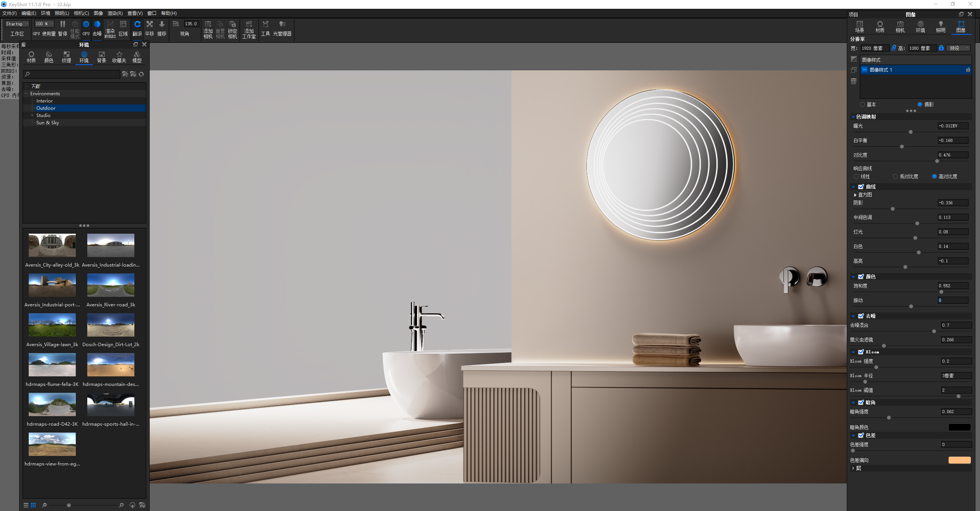Uncheck the Bloom checkbox

click(861, 352)
